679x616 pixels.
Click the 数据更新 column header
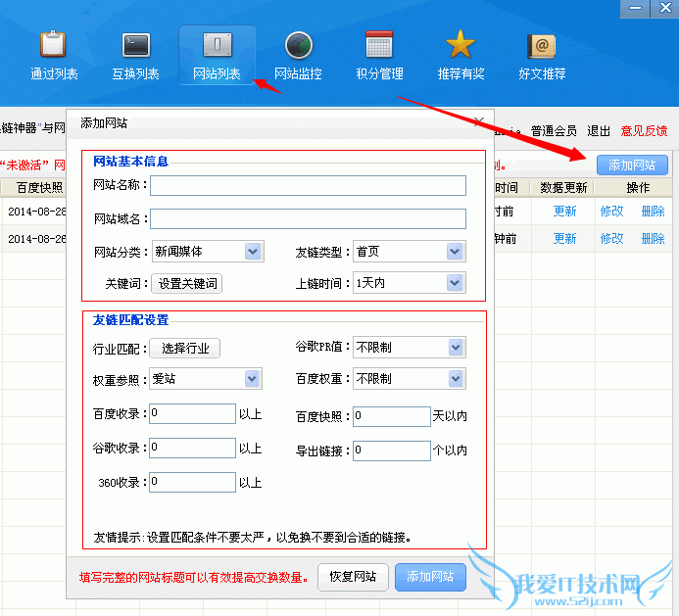tap(563, 188)
